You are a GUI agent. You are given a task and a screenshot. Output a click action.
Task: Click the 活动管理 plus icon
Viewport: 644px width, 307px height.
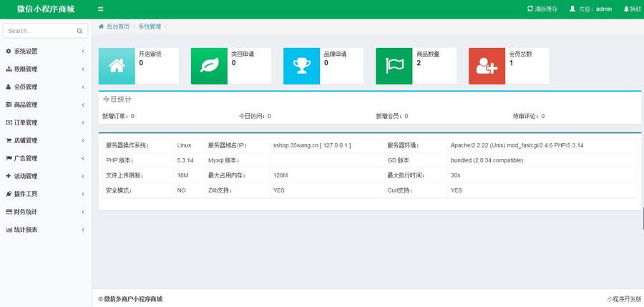tap(8, 176)
